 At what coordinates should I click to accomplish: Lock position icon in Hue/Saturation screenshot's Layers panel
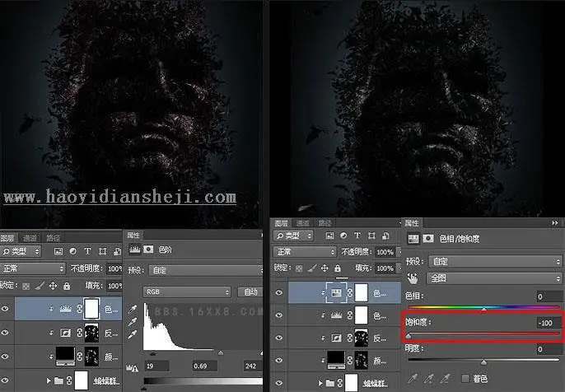325,268
